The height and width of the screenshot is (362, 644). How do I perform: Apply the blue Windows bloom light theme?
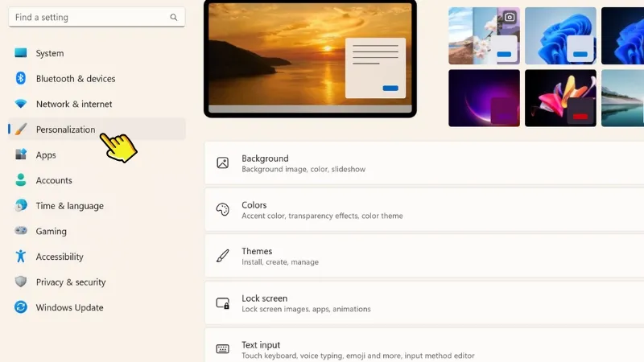click(x=560, y=35)
